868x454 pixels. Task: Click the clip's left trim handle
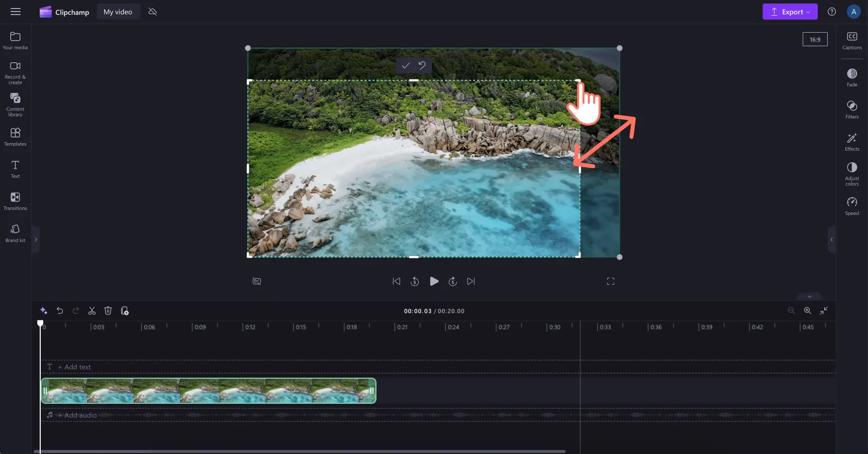(45, 391)
